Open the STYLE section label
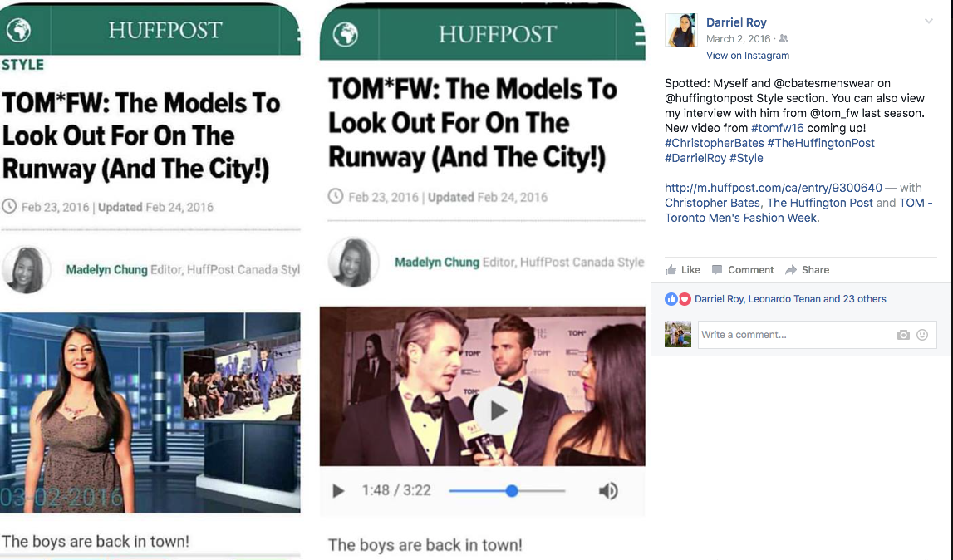The width and height of the screenshot is (953, 560). 22,65
